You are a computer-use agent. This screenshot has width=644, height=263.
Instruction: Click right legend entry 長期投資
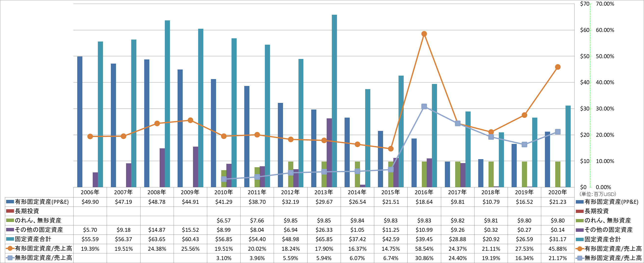pyautogui.click(x=592, y=211)
